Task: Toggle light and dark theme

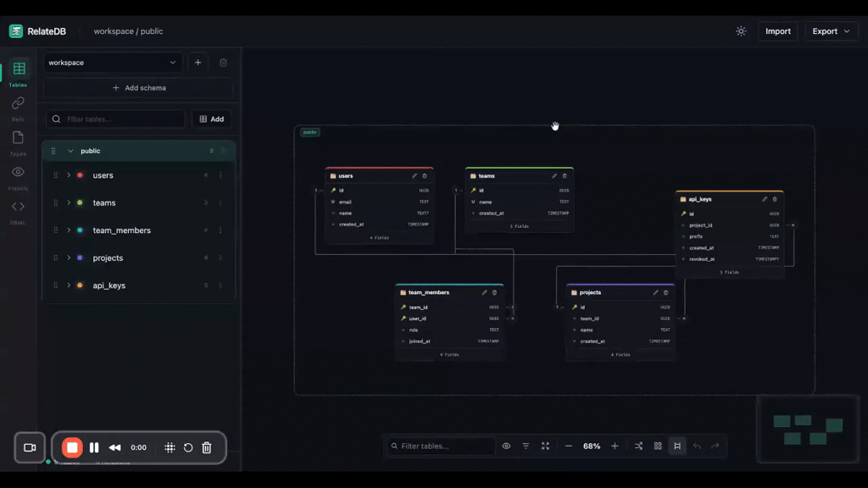Action: (x=741, y=31)
